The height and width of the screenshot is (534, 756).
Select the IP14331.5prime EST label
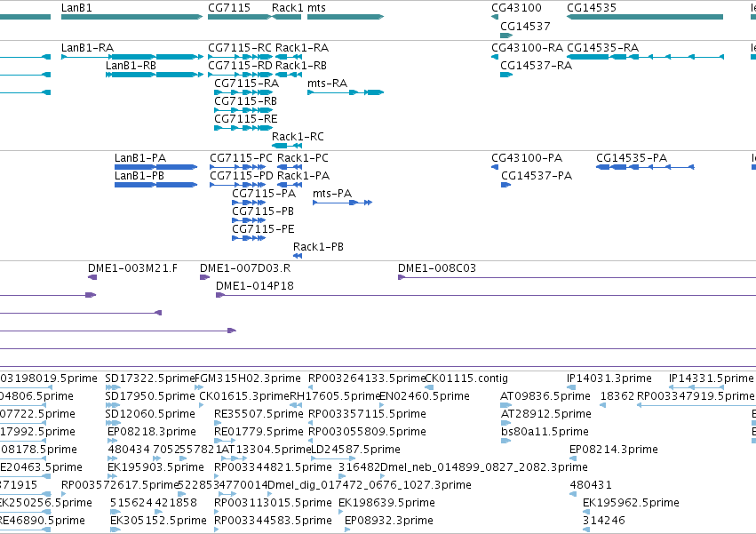[712, 379]
